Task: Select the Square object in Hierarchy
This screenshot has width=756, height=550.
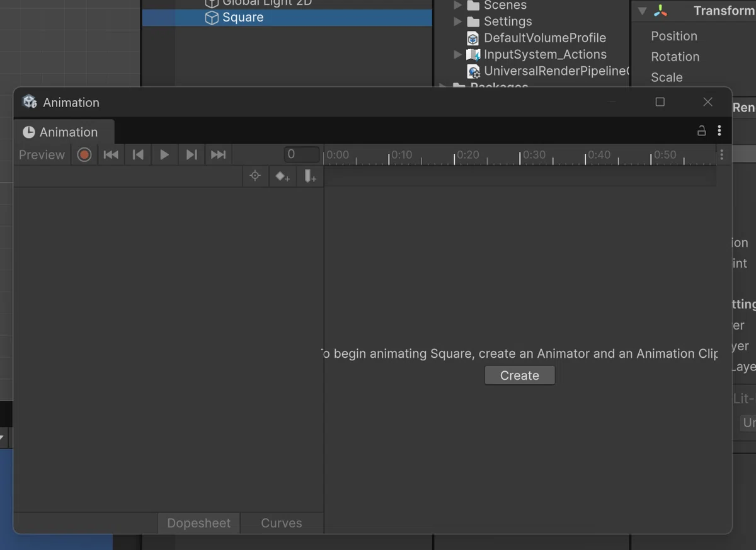Action: (287, 18)
